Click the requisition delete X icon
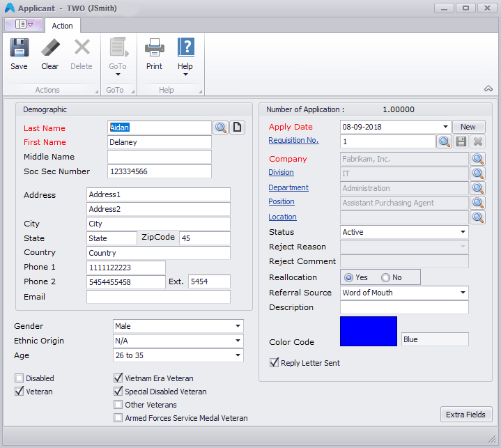Image resolution: width=501 pixels, height=448 pixels. click(x=478, y=141)
